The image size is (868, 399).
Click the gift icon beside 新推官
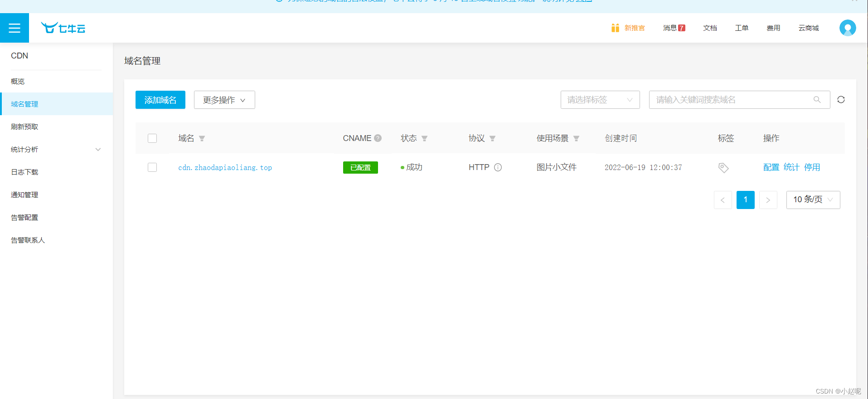(x=615, y=28)
